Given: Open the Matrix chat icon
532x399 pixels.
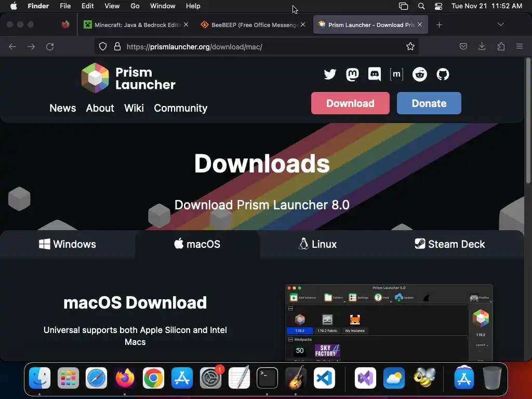Looking at the screenshot, I should pos(396,74).
